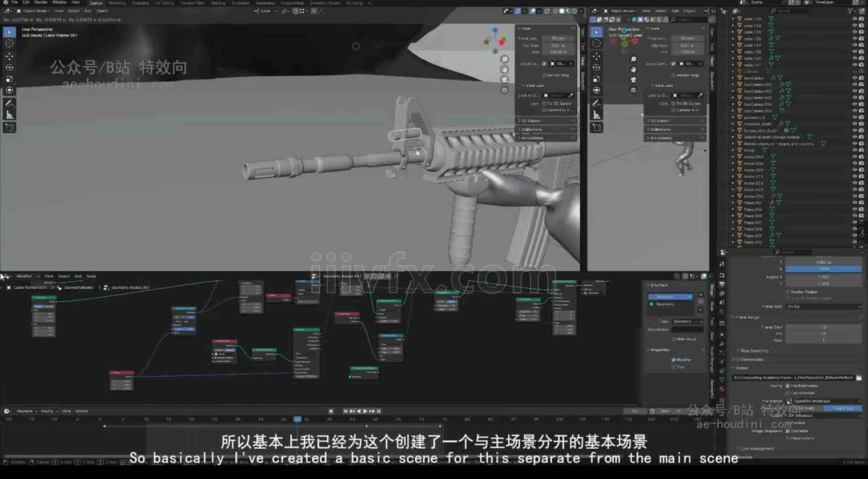Toggle File Extensions checkbox
This screenshot has height=479, width=868.
pos(788,386)
